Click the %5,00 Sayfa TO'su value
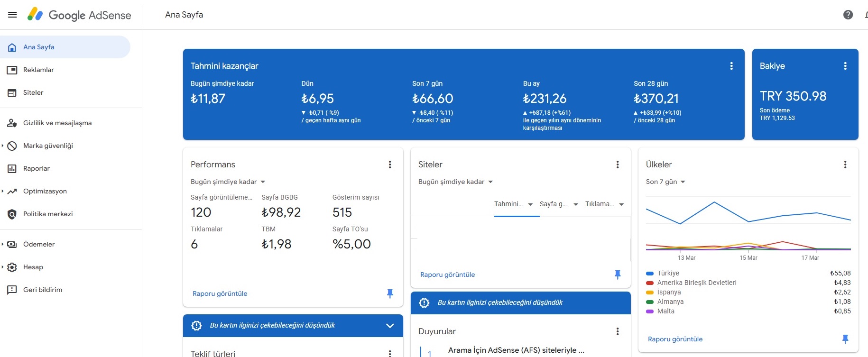Screen dimensions: 868x357 (x=351, y=244)
